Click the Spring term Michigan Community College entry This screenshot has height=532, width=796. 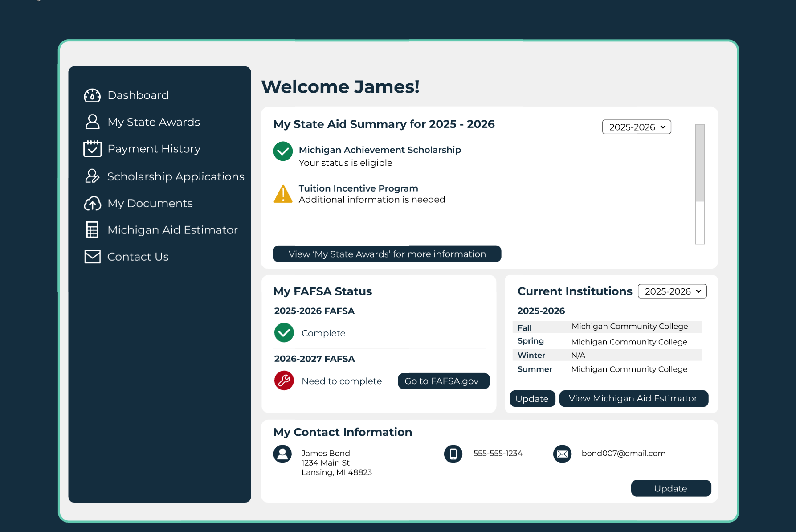629,342
